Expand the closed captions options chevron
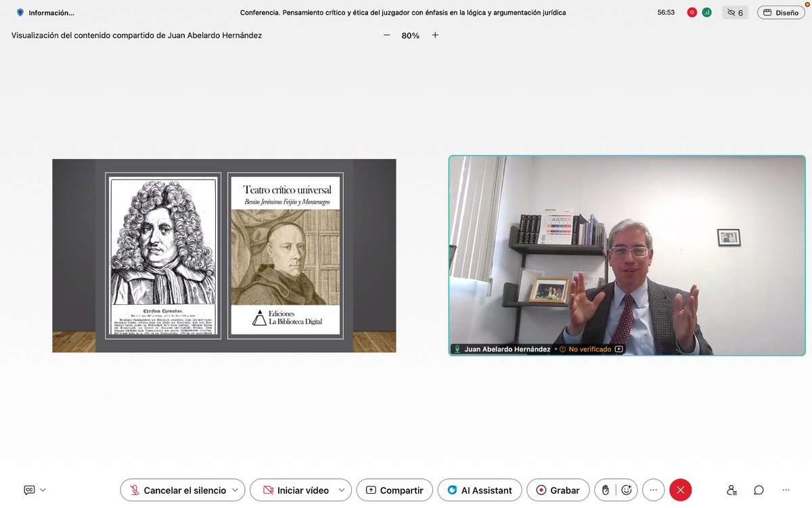Viewport: 812px width, 508px height. pyautogui.click(x=43, y=490)
